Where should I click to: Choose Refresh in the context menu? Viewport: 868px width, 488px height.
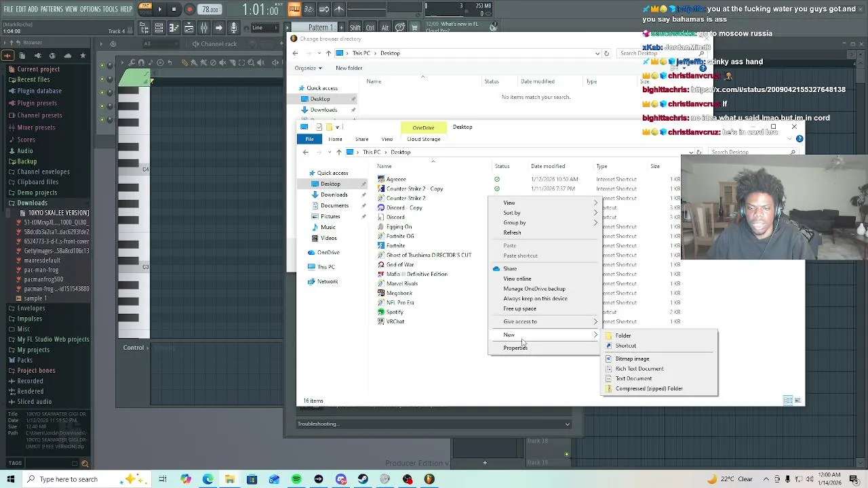(x=512, y=232)
